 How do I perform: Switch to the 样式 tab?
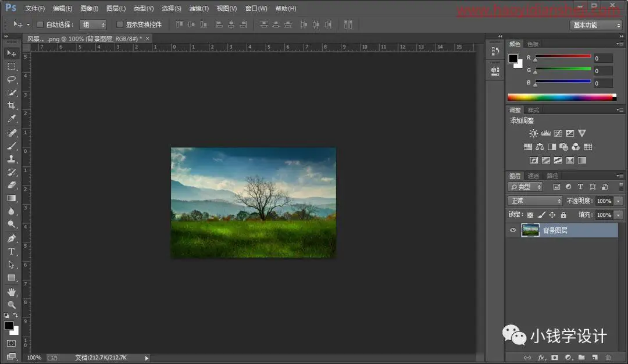tap(533, 110)
